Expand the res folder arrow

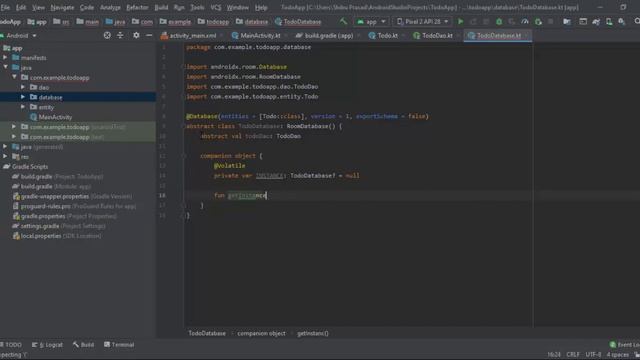click(5, 156)
